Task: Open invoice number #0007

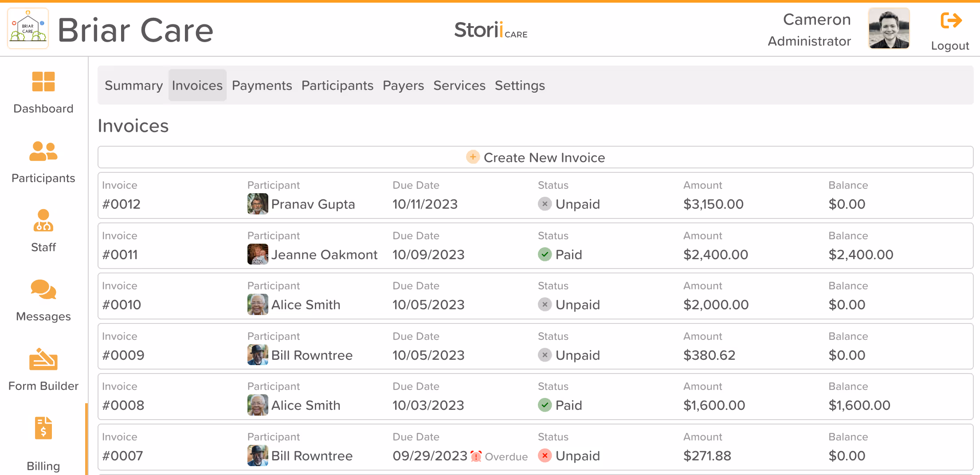Action: click(x=122, y=456)
